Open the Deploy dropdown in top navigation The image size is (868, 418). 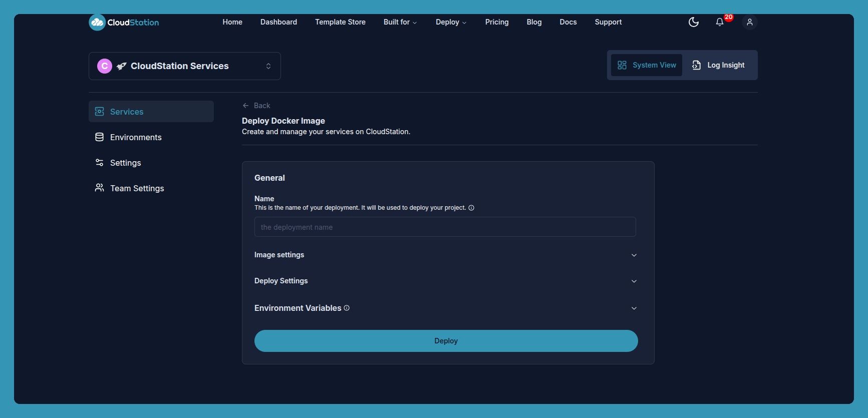(451, 22)
